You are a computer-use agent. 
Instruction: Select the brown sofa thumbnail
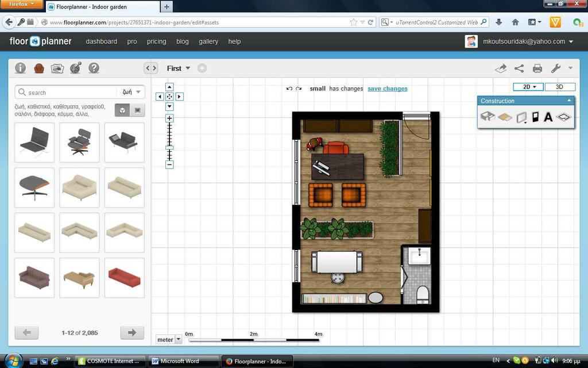pos(34,278)
